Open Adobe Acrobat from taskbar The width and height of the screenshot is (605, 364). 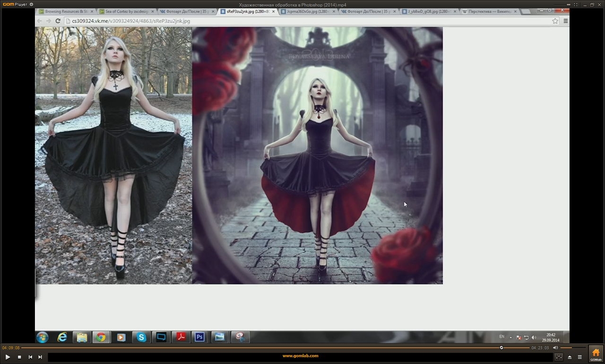click(x=181, y=337)
